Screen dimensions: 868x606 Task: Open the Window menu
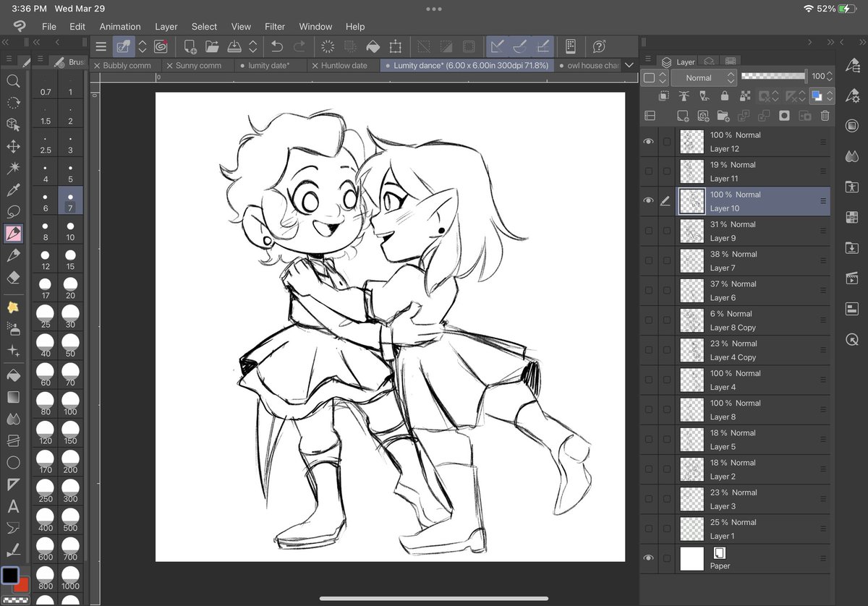(x=315, y=26)
